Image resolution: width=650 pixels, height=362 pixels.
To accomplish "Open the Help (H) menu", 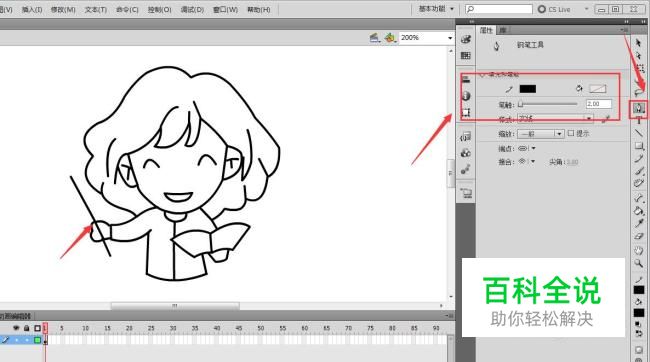I will (x=259, y=9).
